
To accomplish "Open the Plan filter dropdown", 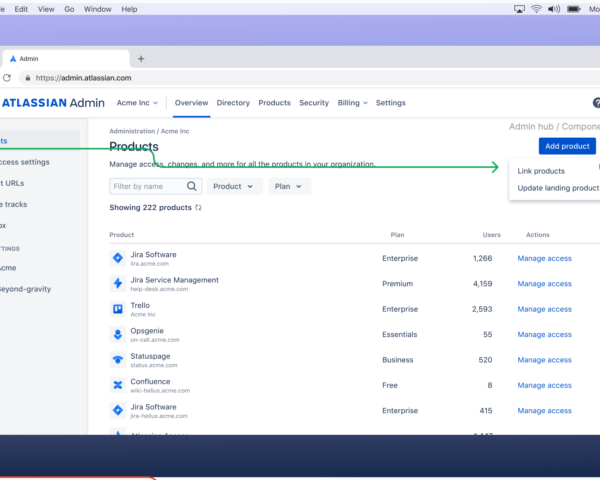I will (x=289, y=186).
